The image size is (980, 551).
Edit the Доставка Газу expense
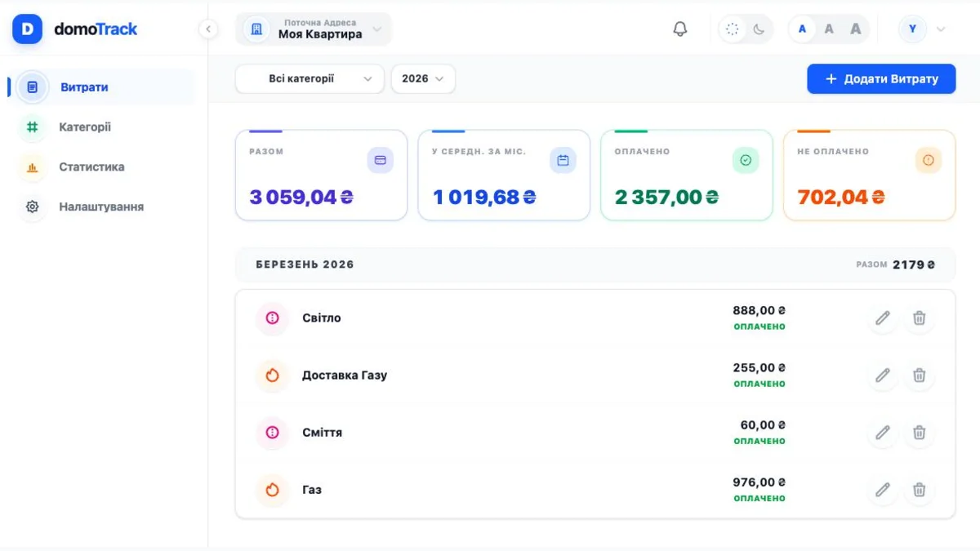click(883, 375)
